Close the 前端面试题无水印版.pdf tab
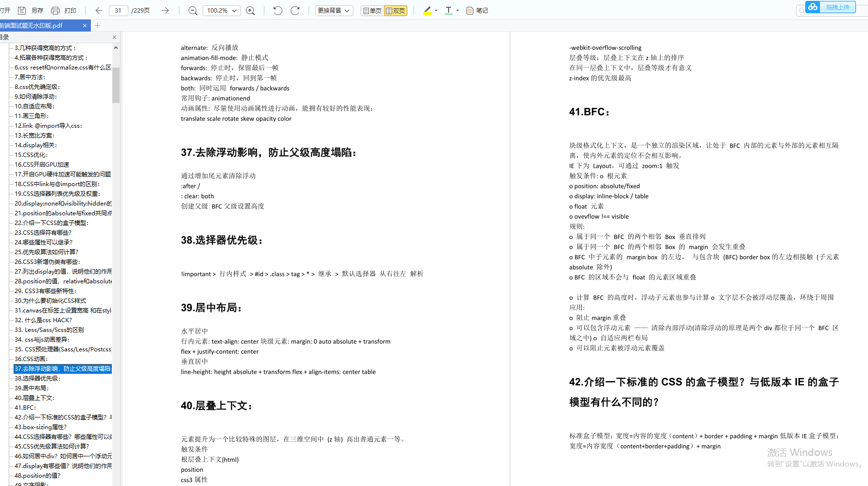Image resolution: width=868 pixels, height=486 pixels. pyautogui.click(x=85, y=25)
